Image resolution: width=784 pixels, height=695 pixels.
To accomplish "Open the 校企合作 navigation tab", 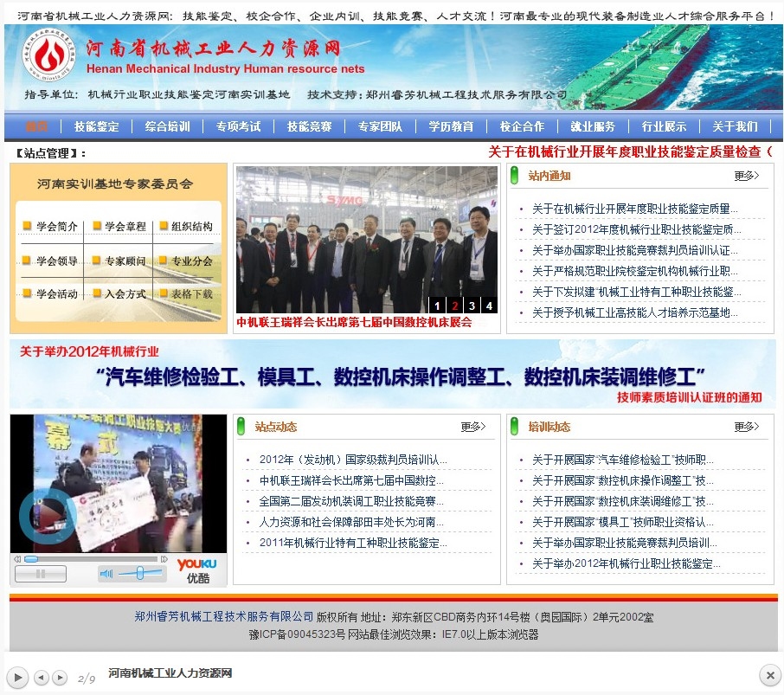I will click(522, 126).
